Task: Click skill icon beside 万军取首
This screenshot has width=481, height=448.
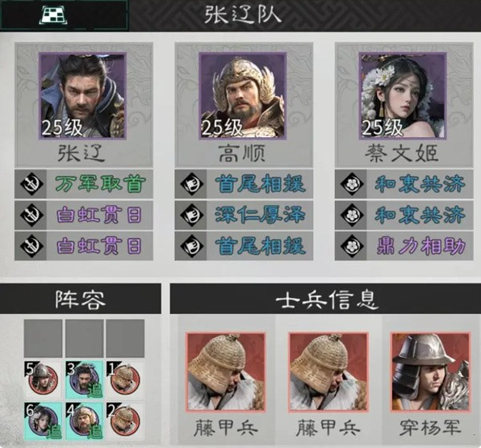Action: pos(32,184)
